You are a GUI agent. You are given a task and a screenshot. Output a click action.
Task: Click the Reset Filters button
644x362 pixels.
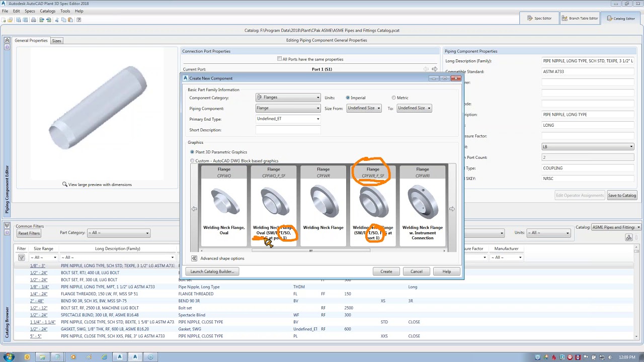pyautogui.click(x=29, y=233)
